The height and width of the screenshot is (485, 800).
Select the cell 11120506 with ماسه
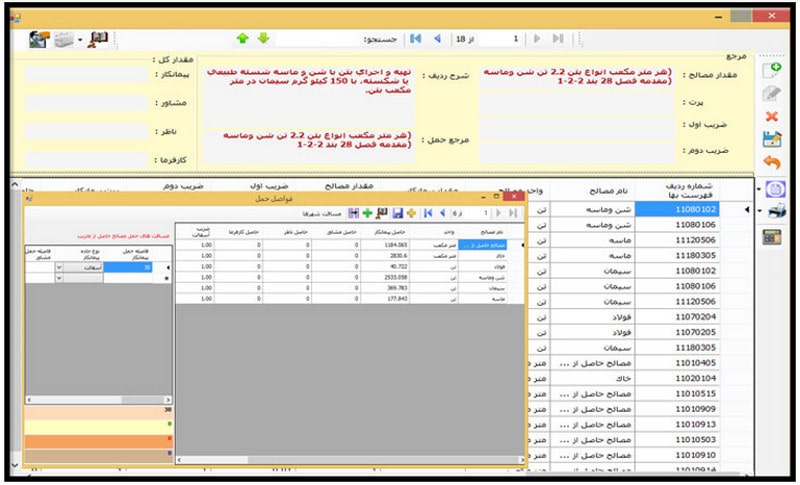[x=677, y=240]
